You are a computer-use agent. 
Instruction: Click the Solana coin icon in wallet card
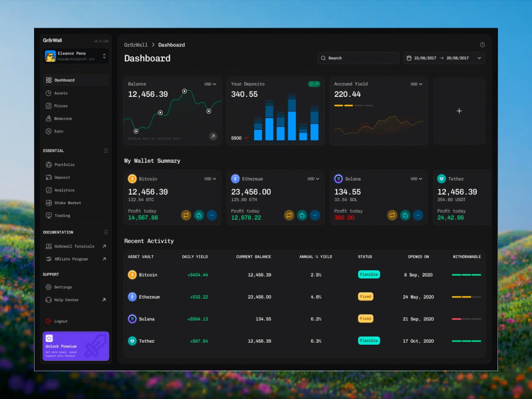click(x=338, y=179)
